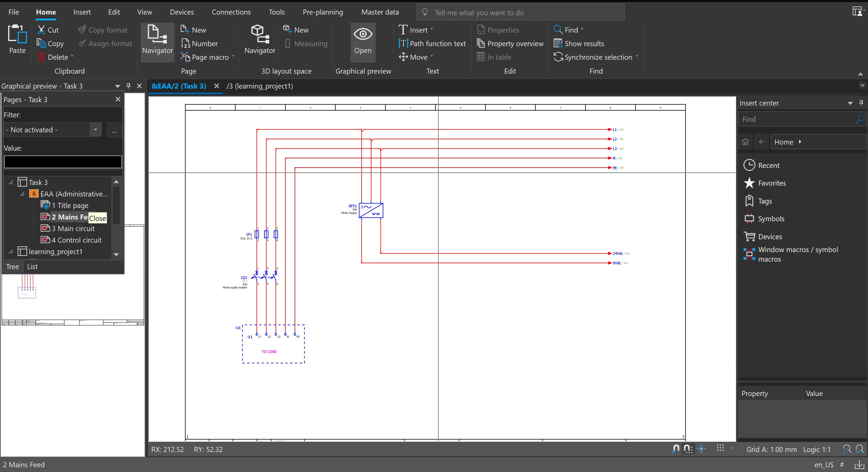Click the Page macro icon
Viewport: 868px width, 472px height.
coord(185,57)
